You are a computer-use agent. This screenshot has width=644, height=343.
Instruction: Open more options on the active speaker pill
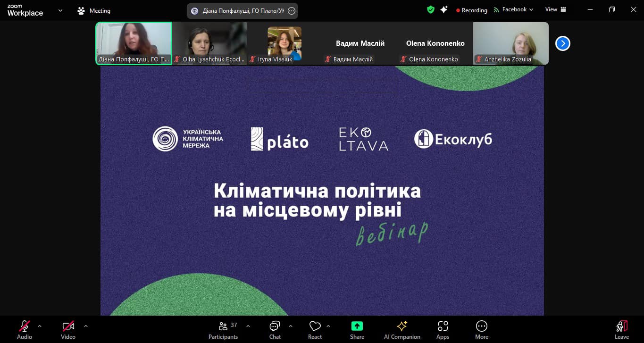click(x=292, y=11)
